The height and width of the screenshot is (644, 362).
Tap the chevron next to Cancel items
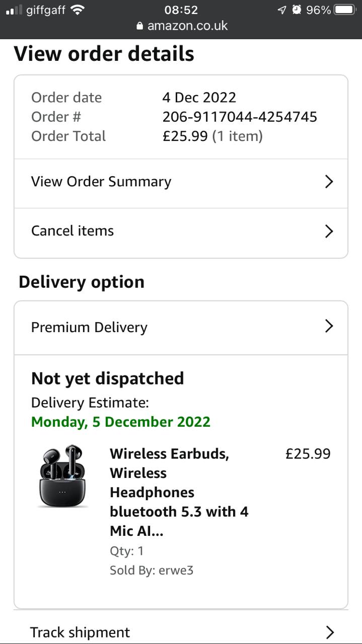click(329, 231)
